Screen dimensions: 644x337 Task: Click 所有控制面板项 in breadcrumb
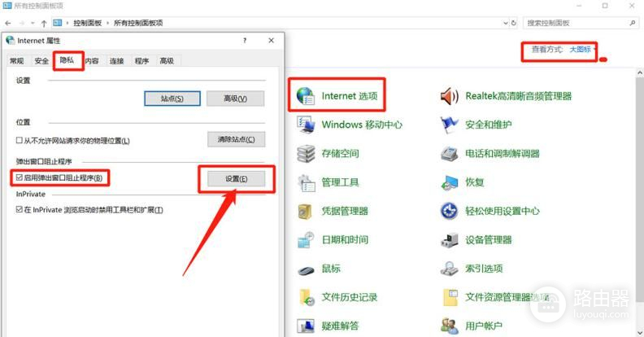click(x=138, y=23)
